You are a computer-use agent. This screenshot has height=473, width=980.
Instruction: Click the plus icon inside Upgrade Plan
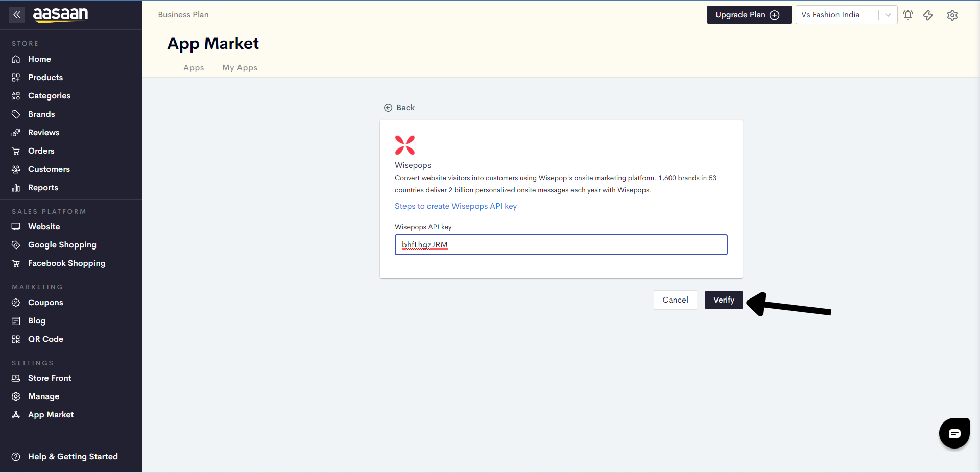click(x=775, y=15)
